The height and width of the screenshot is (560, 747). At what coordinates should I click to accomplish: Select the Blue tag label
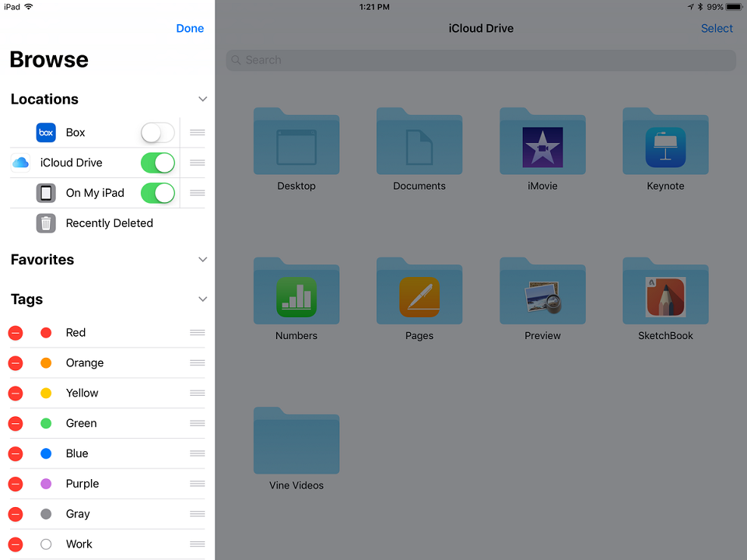[77, 453]
